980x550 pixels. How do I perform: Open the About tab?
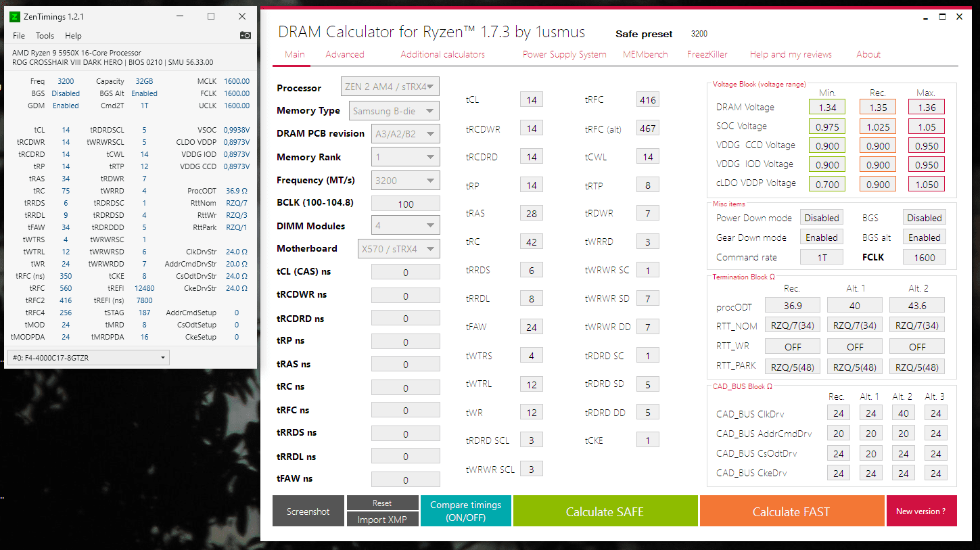pos(868,54)
